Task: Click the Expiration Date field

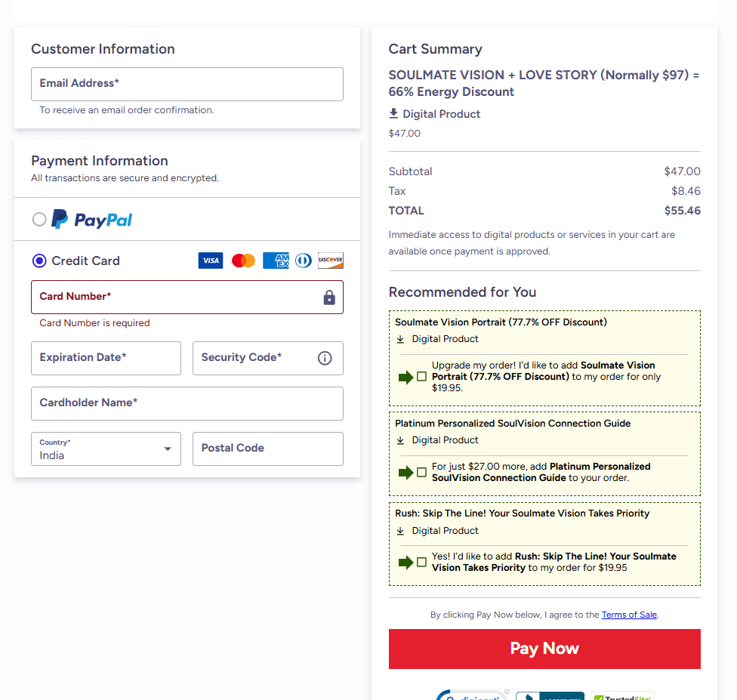Action: pyautogui.click(x=106, y=358)
